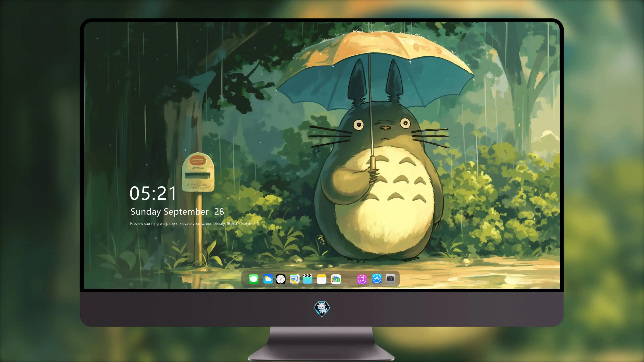Image resolution: width=644 pixels, height=362 pixels.
Task: Launch the Weather app from the dock
Action: coord(268,279)
